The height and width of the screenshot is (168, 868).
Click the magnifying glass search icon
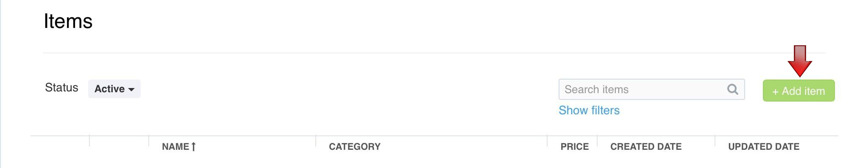point(733,89)
